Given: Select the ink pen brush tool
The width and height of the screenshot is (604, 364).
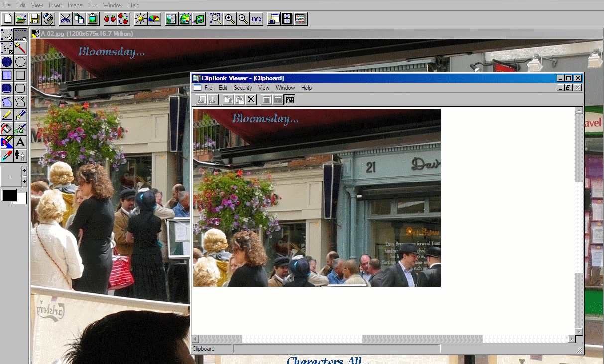Looking at the screenshot, I should click(20, 115).
